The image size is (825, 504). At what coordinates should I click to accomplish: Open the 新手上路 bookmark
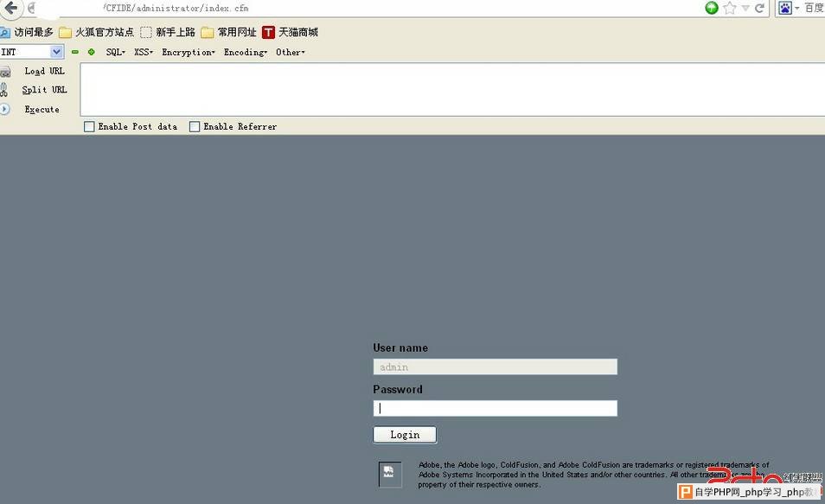[x=168, y=32]
